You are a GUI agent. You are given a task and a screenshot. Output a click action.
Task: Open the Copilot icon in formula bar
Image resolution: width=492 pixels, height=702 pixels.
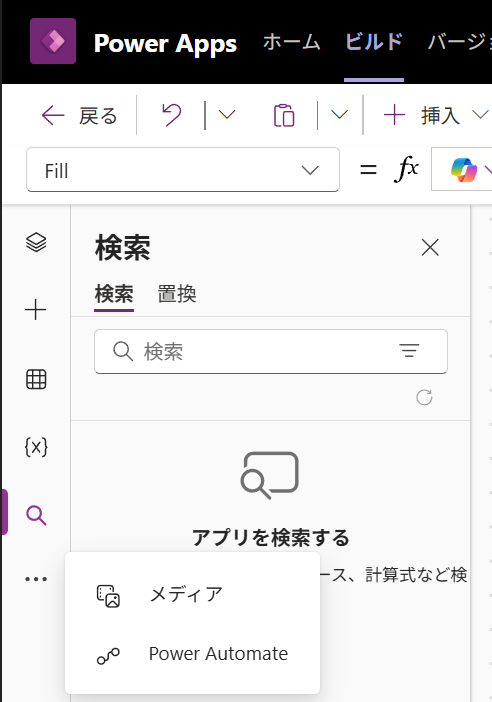(464, 170)
